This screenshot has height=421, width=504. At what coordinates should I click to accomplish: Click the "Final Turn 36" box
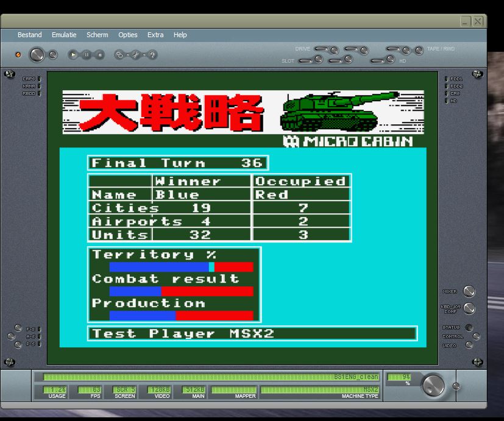[178, 163]
